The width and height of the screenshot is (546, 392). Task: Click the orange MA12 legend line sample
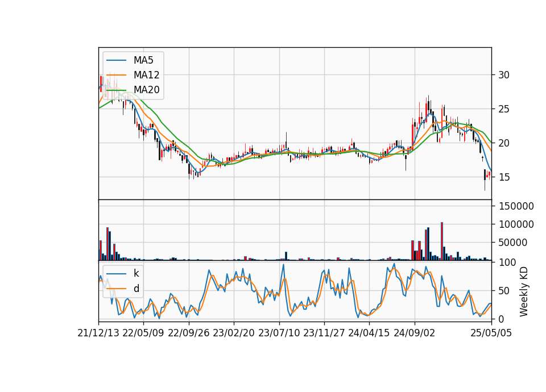coord(116,75)
